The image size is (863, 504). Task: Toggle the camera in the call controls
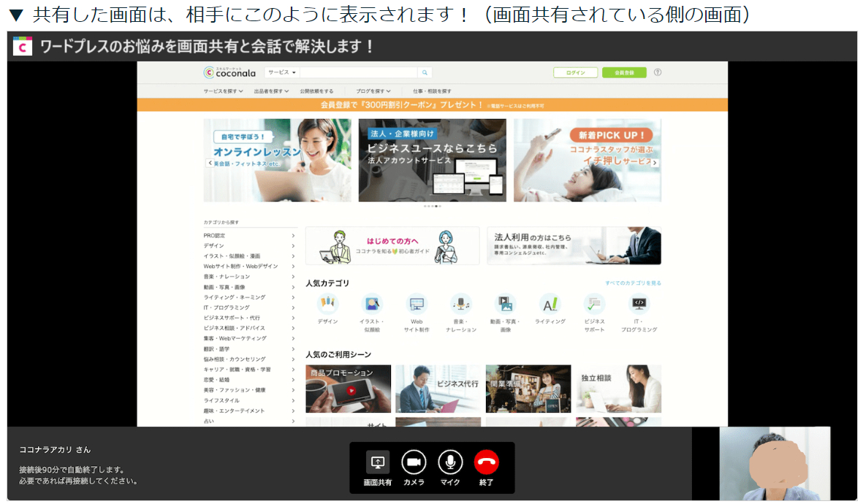[x=413, y=461]
